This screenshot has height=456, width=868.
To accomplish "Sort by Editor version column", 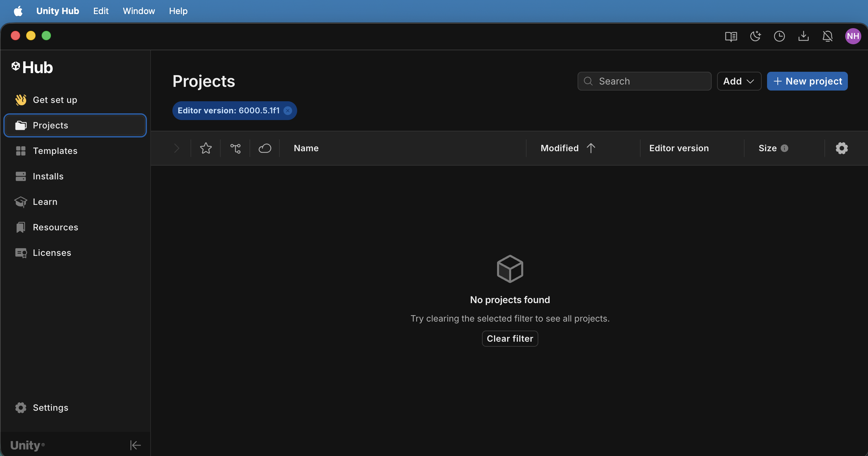I will pyautogui.click(x=679, y=148).
